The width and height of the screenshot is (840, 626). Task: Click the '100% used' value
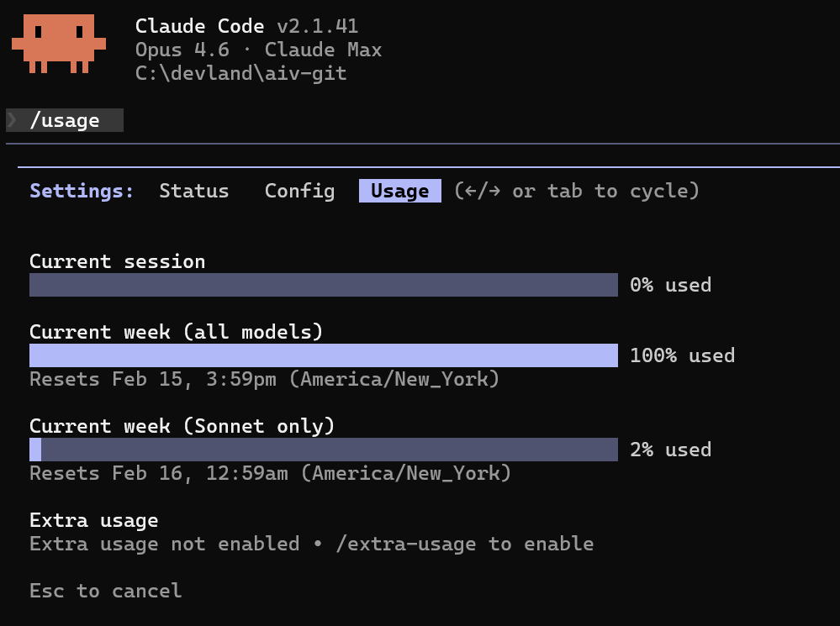(x=683, y=355)
